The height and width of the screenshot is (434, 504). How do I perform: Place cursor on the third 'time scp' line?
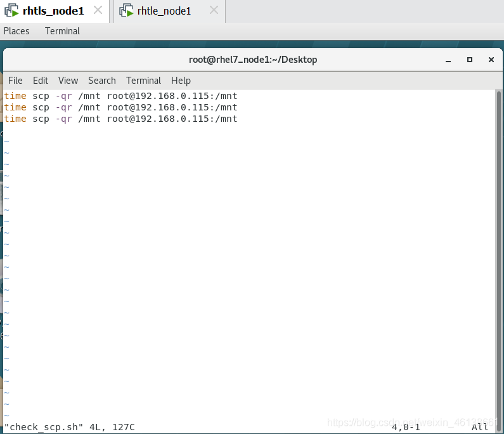121,119
